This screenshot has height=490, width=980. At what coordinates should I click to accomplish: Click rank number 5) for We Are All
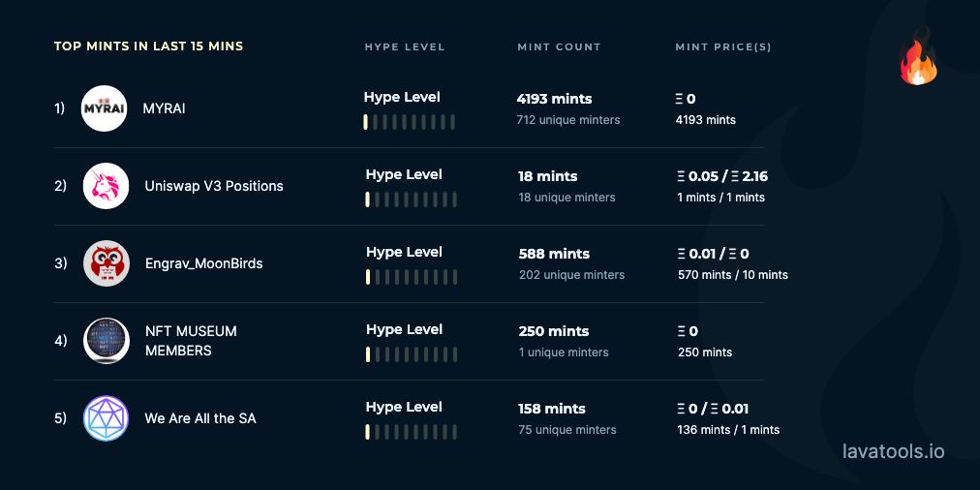pyautogui.click(x=60, y=418)
